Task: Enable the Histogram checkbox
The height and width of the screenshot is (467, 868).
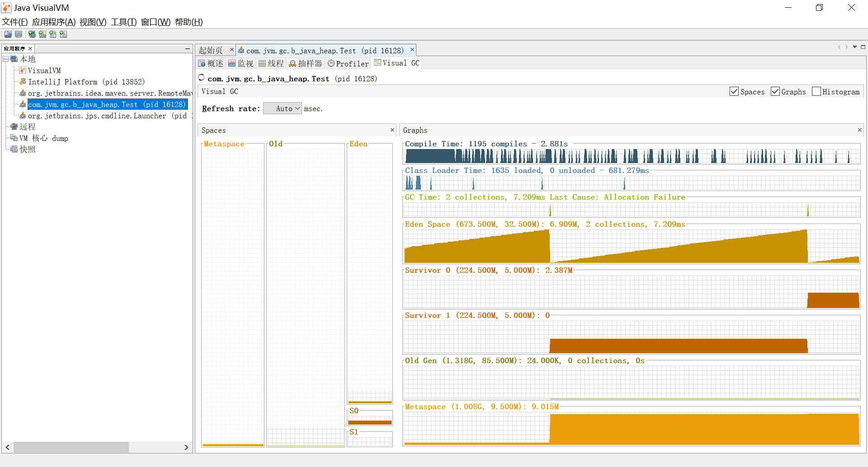Action: coord(816,92)
